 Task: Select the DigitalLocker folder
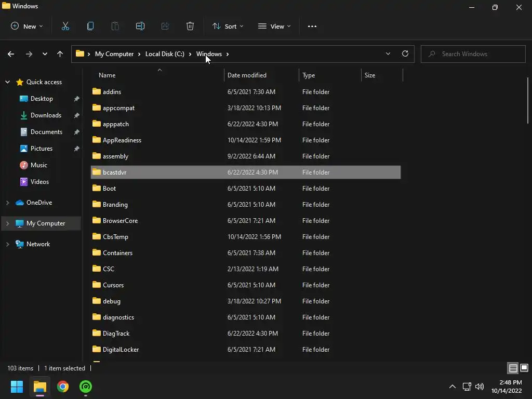pyautogui.click(x=246, y=350)
